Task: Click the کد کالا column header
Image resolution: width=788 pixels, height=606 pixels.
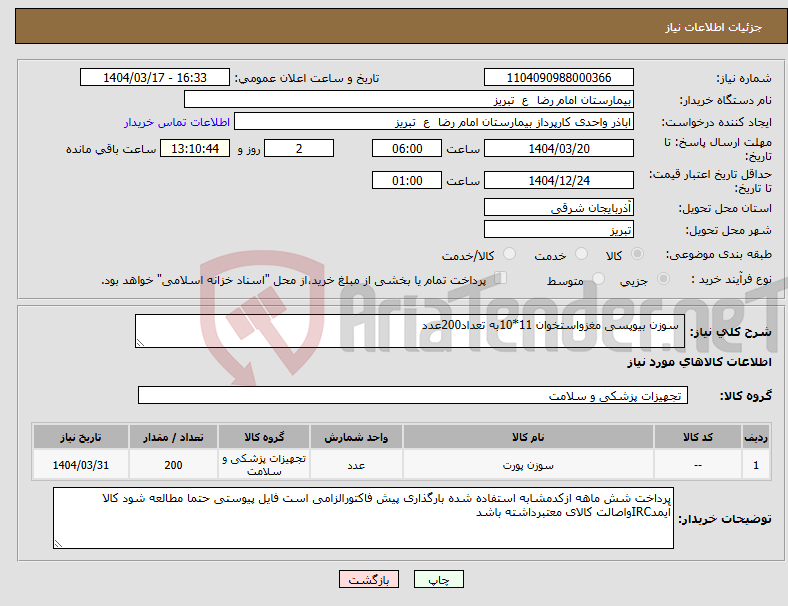Action: [x=698, y=437]
